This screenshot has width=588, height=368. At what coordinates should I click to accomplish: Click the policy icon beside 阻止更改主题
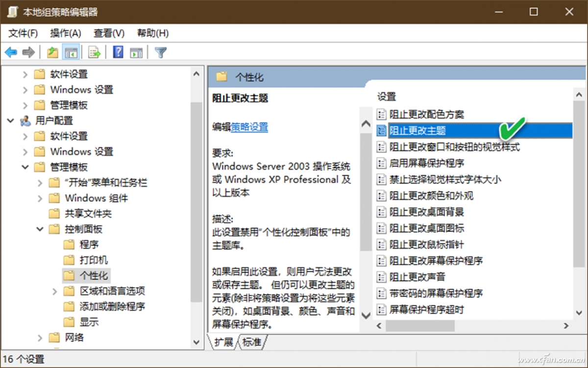point(382,131)
